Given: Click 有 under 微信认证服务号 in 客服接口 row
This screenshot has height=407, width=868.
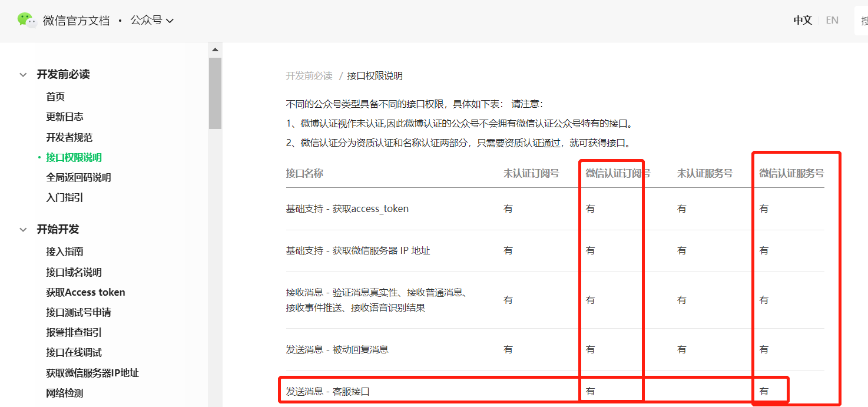Looking at the screenshot, I should coord(764,391).
